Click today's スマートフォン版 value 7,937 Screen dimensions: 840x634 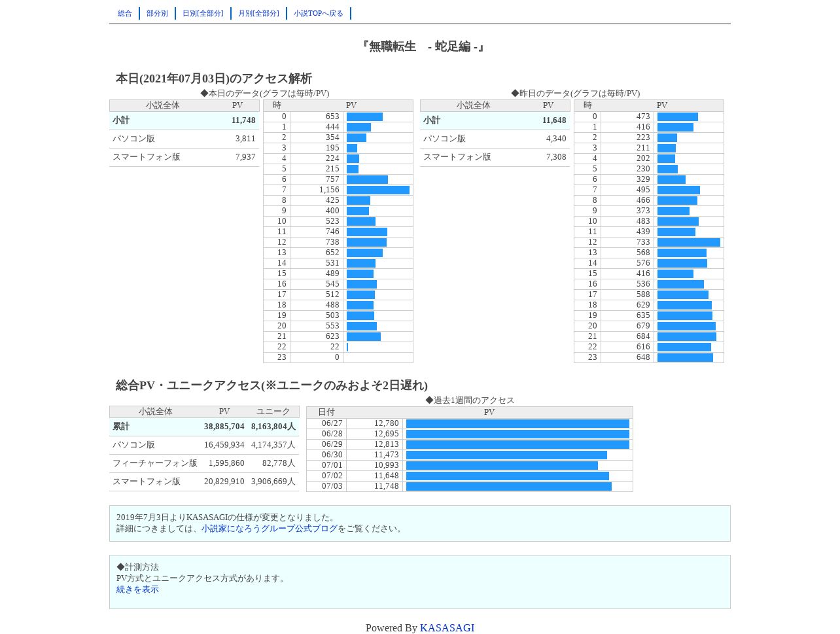[245, 157]
